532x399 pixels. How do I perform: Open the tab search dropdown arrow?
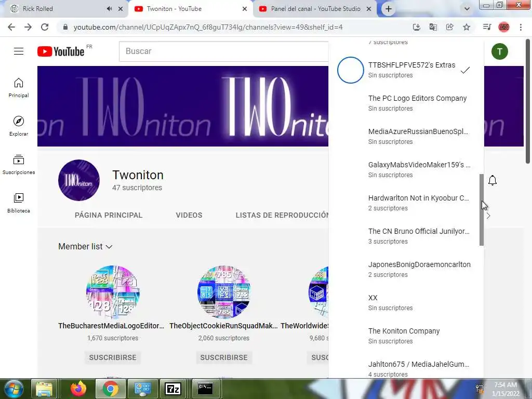tap(467, 9)
